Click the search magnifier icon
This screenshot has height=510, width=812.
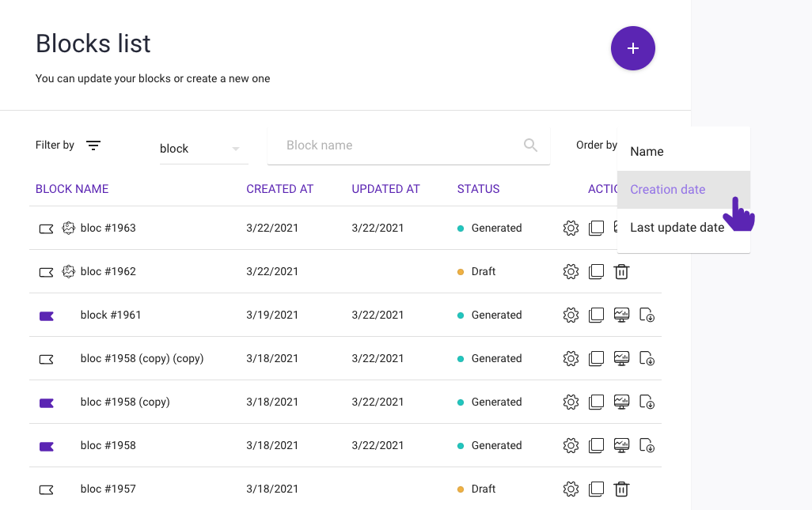[530, 145]
